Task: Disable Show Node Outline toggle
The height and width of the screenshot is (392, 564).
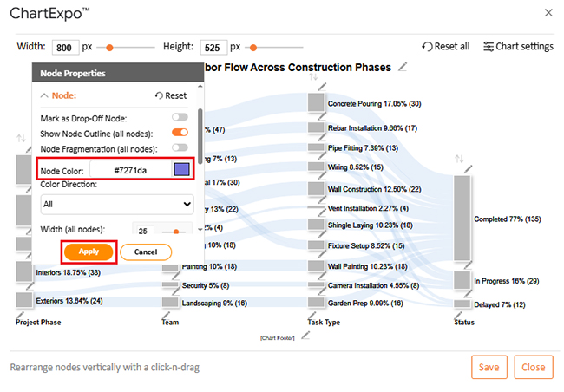Action: point(180,133)
